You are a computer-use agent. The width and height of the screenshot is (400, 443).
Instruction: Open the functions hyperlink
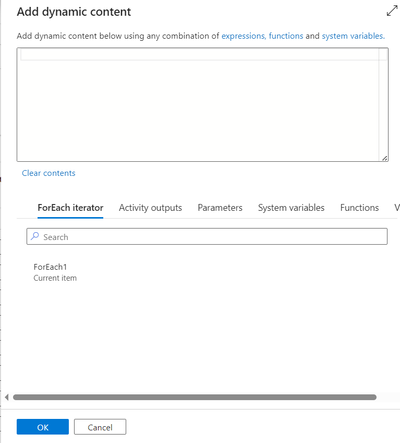tap(286, 36)
